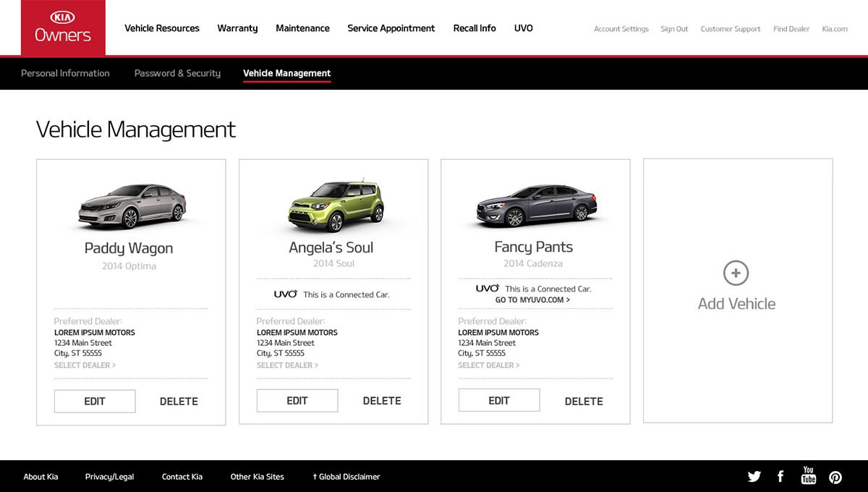Click the Kia Owners logo
This screenshot has height=492, width=868.
(x=63, y=27)
